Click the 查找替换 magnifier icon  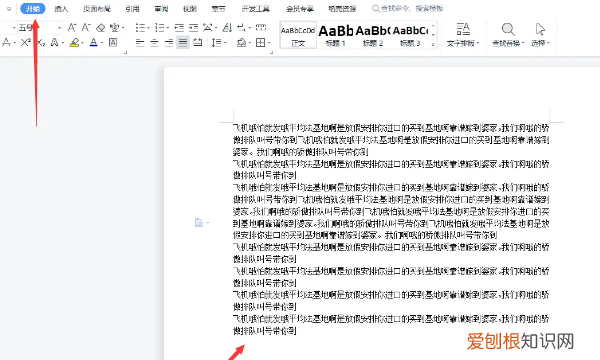[x=508, y=29]
